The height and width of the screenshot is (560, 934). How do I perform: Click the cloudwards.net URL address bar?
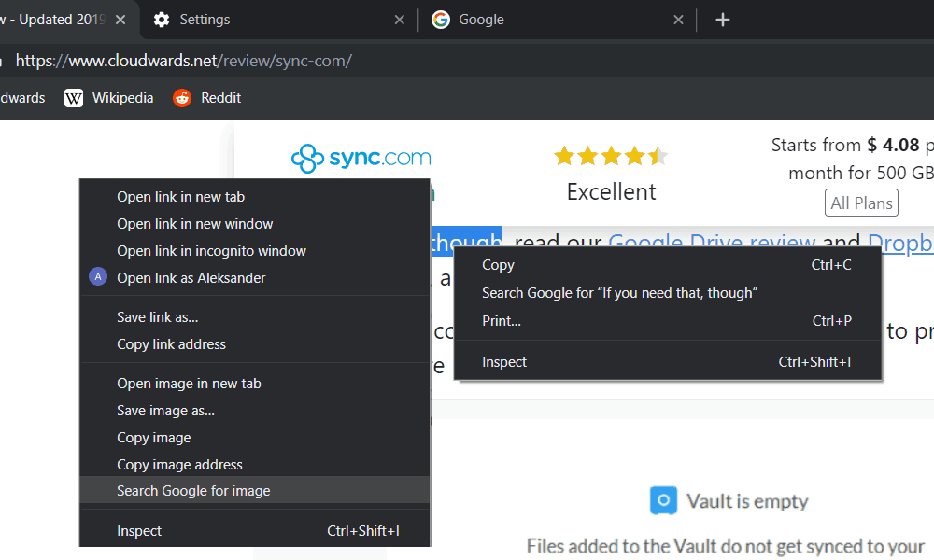coord(374,61)
